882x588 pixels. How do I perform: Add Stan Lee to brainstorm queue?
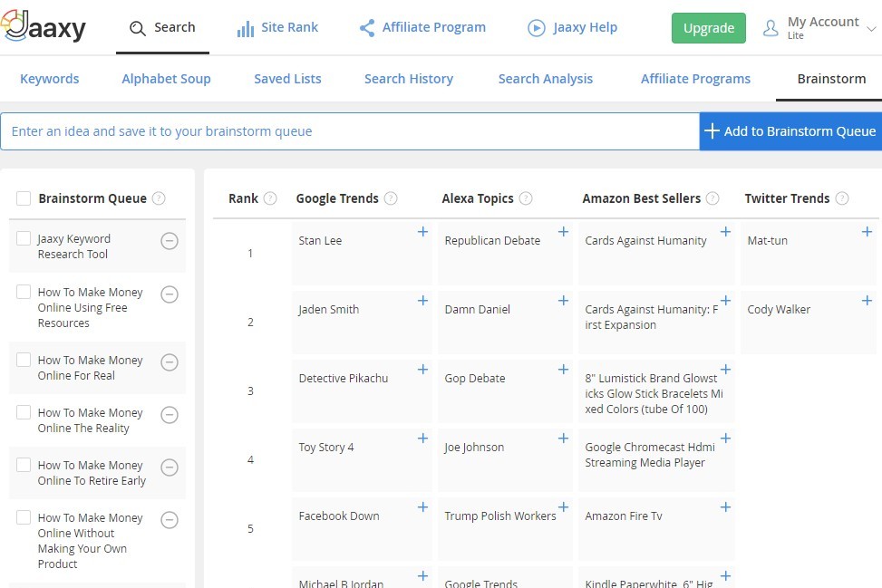tap(422, 232)
